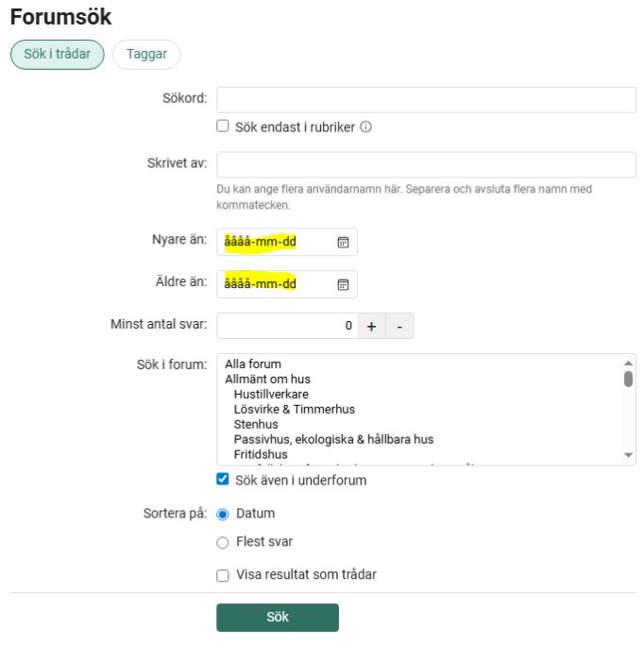The height and width of the screenshot is (661, 644).
Task: Check Visa resultat som trådar
Action: [223, 575]
